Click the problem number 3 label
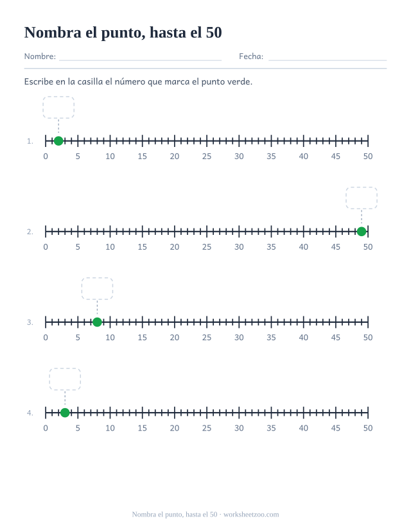411x532 pixels. 30,322
